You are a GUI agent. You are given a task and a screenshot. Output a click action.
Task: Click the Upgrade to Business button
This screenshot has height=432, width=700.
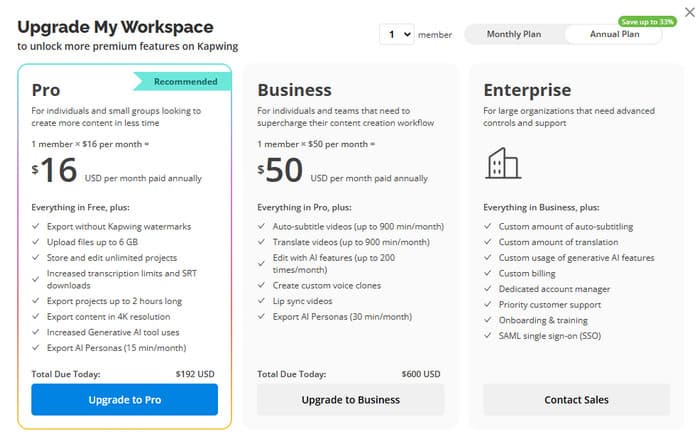coord(350,399)
